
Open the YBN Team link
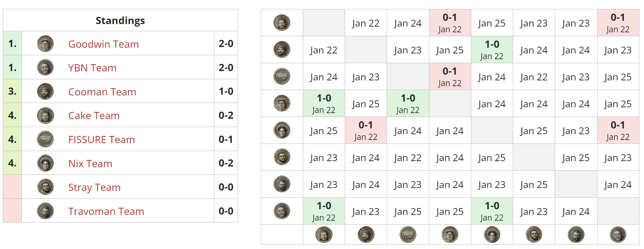pos(92,68)
